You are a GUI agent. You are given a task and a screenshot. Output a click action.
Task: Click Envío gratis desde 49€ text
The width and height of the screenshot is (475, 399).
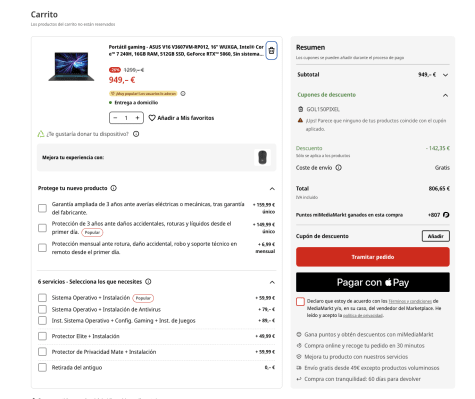pos(372,368)
